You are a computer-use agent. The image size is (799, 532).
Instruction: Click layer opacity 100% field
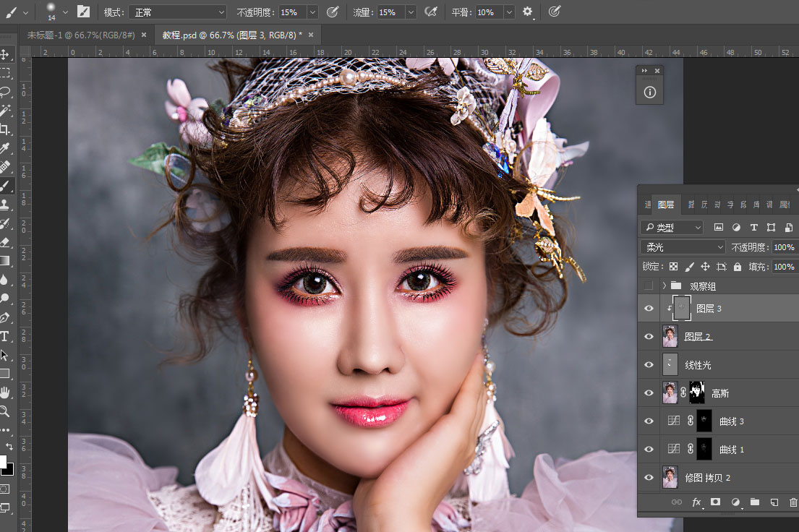[785, 247]
